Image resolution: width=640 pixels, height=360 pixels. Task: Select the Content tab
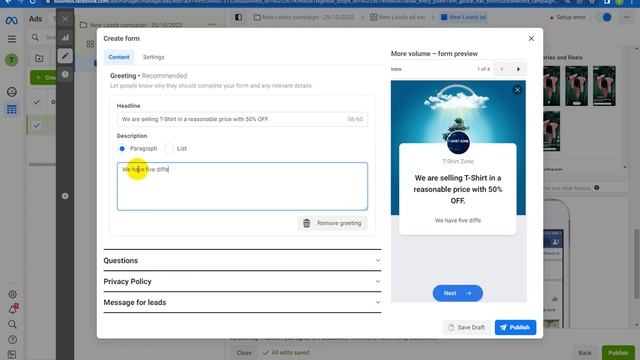pyautogui.click(x=119, y=57)
